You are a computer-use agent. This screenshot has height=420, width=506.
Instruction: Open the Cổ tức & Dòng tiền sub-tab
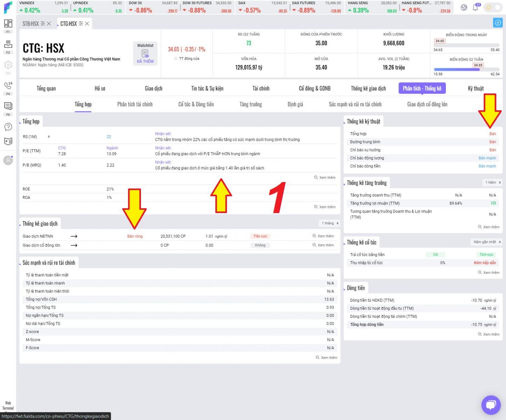coord(196,104)
